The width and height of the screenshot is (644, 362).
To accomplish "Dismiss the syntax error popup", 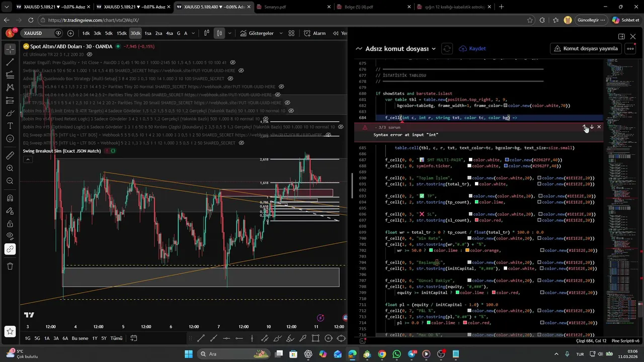I will [599, 127].
